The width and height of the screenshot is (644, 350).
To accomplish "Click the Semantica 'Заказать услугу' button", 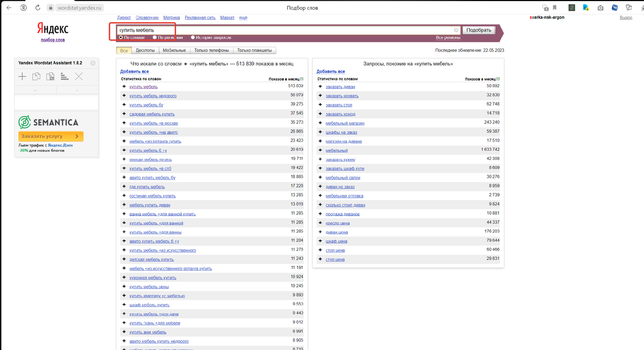I will (51, 136).
